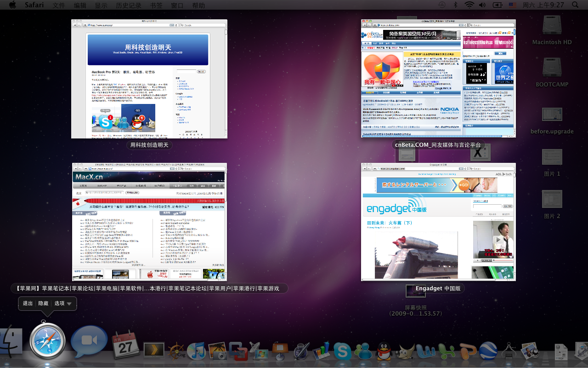The image size is (588, 368).
Task: Select the cnBeta.COM window thumbnail
Action: (438, 78)
